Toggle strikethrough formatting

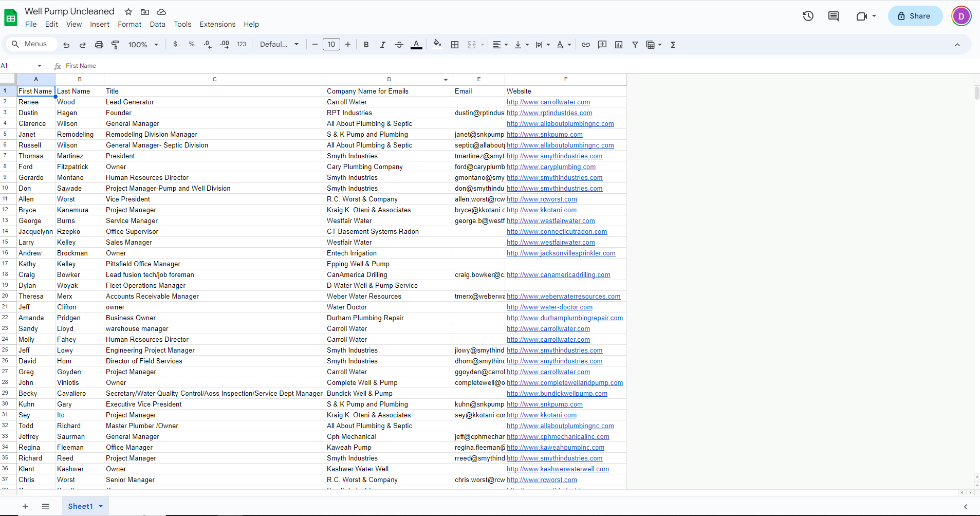(x=399, y=45)
